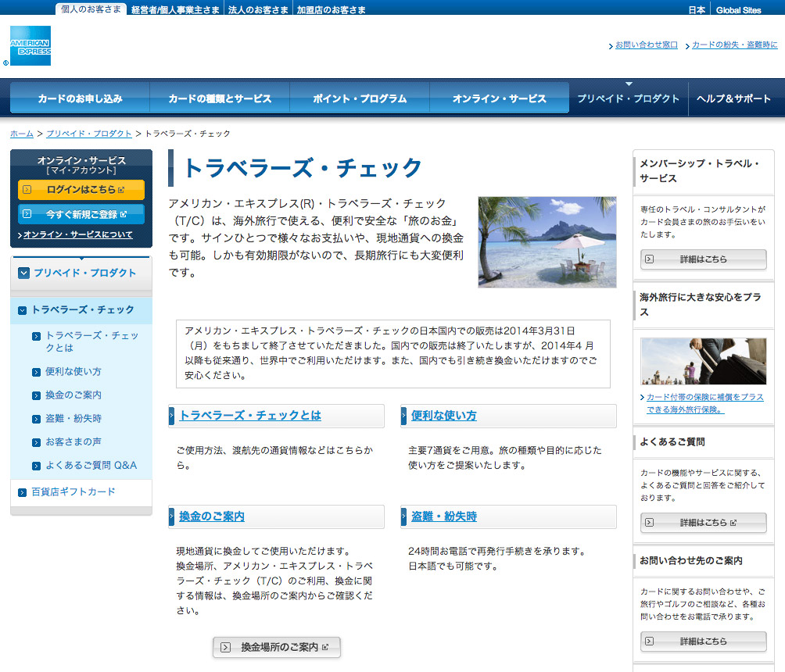785x672 pixels.
Task: Click the travel luggage insurance image
Action: click(703, 362)
